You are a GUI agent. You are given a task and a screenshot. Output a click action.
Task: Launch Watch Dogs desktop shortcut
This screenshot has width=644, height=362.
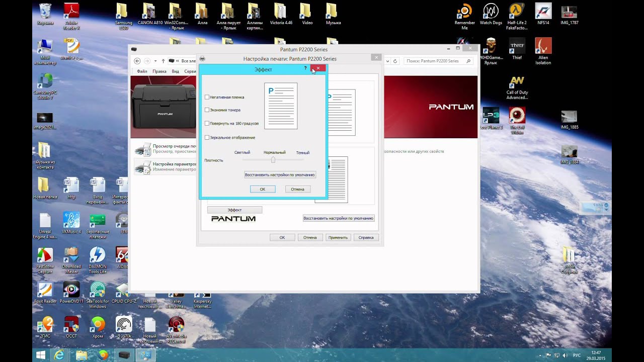(x=491, y=14)
